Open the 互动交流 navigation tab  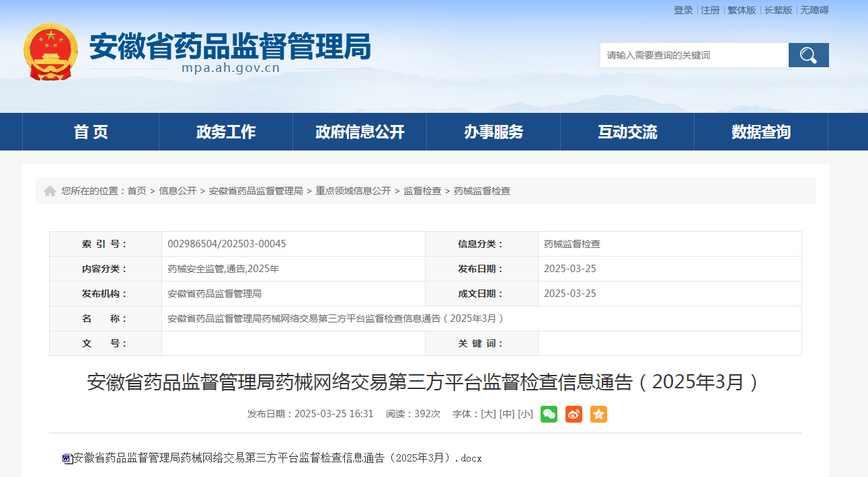pyautogui.click(x=627, y=132)
